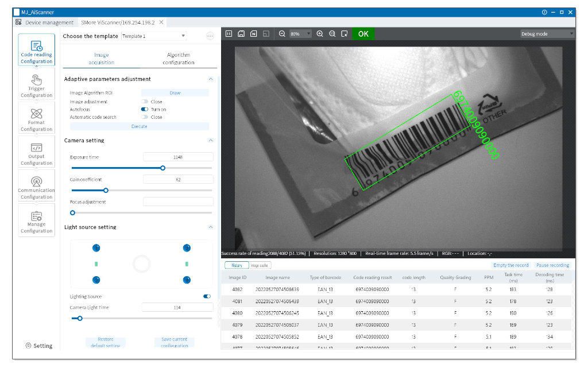Toggle the Lighting Source switch

point(207,296)
